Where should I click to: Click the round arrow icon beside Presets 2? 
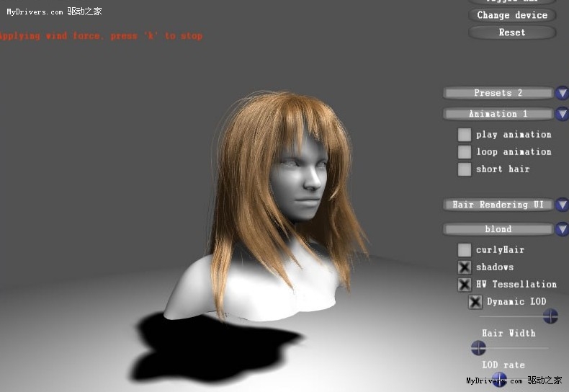(x=562, y=93)
